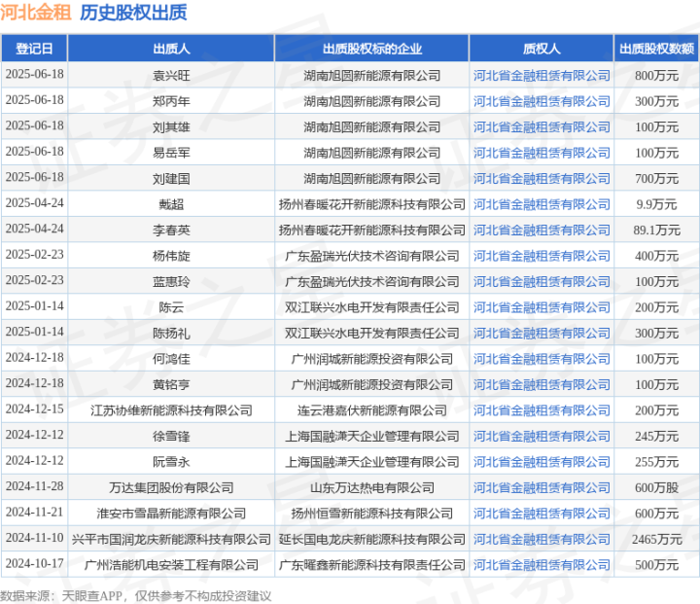The width and height of the screenshot is (700, 604).
Task: Select pledgor name 杨伟旋
Action: [x=171, y=256]
